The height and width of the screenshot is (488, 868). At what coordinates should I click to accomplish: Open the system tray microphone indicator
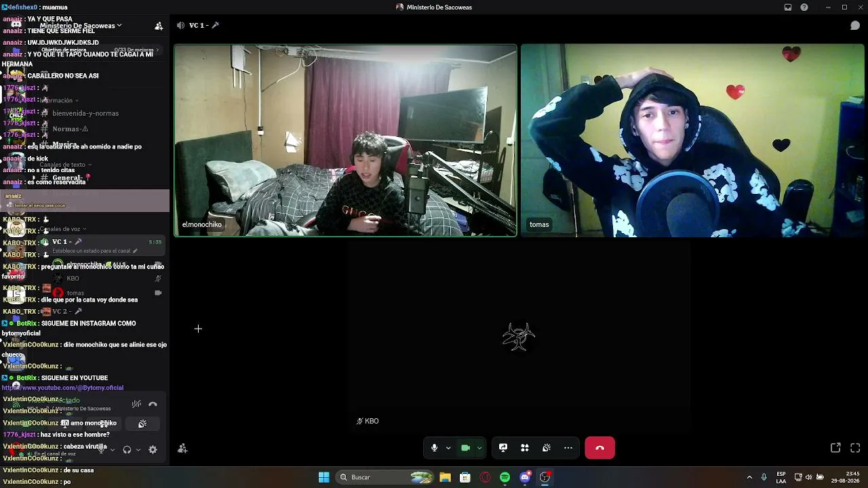[764, 477]
